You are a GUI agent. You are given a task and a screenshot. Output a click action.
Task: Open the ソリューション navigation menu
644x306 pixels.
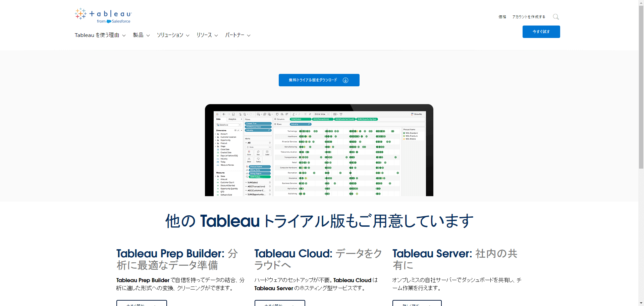173,35
